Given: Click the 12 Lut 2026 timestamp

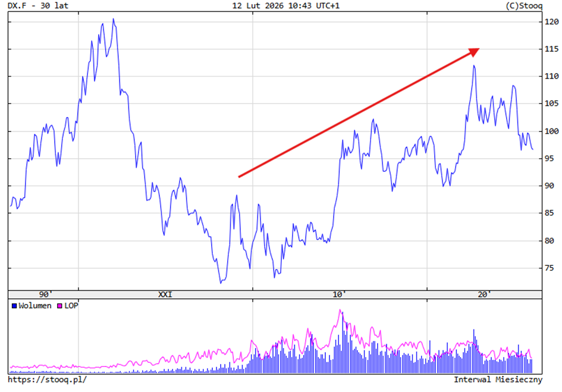Looking at the screenshot, I should tap(286, 5).
